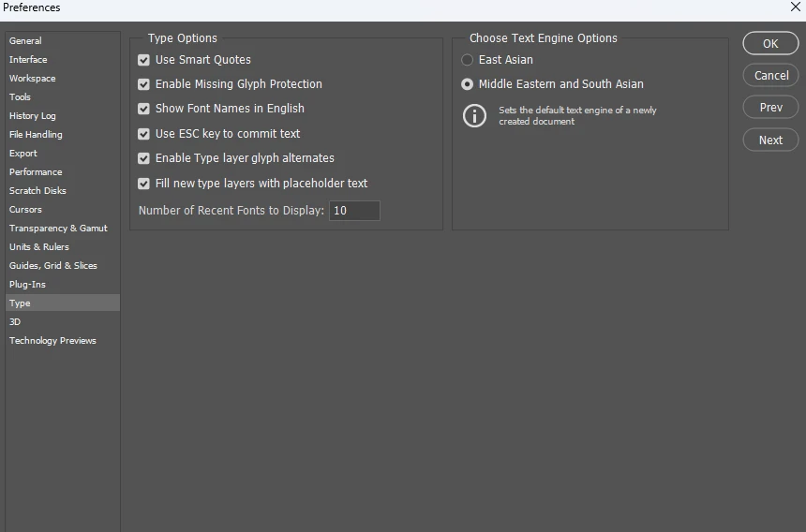Go to next section with Next
Screen dimensions: 806x532
pos(770,140)
